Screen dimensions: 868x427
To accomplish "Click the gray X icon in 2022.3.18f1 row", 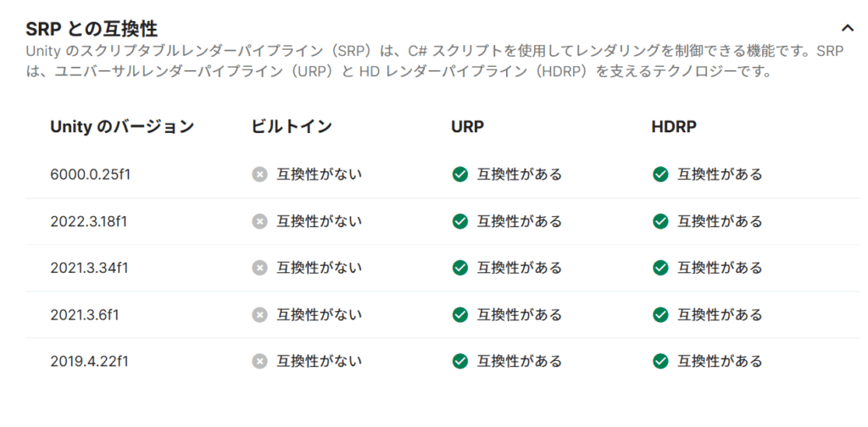I will click(x=259, y=221).
